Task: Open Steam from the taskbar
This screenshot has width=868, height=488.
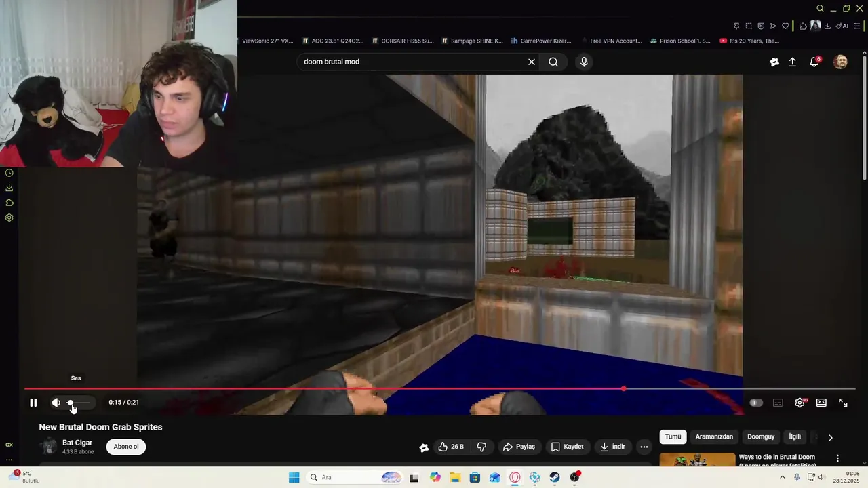Action: pyautogui.click(x=554, y=477)
